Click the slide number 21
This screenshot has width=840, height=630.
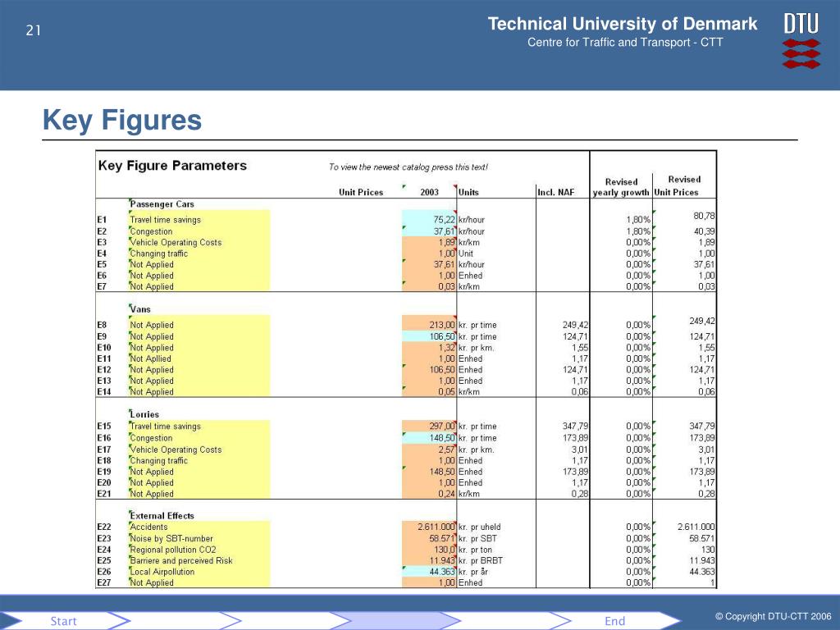(33, 30)
